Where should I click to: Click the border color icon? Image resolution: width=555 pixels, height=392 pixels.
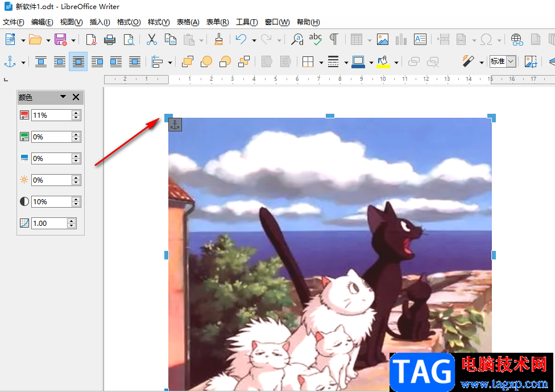[x=358, y=63]
